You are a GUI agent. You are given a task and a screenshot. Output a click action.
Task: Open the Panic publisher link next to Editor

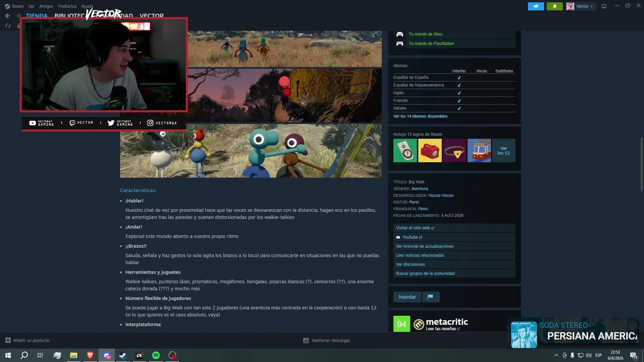[x=414, y=202]
